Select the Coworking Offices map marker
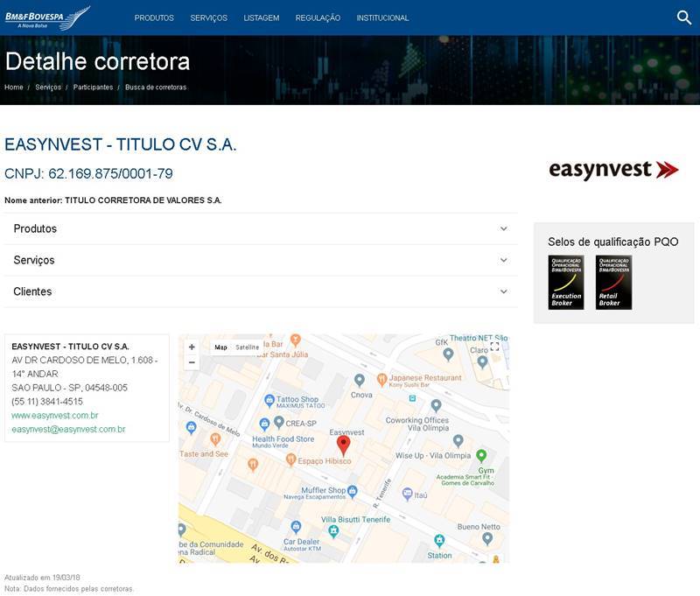The height and width of the screenshot is (596, 700). pos(436,406)
